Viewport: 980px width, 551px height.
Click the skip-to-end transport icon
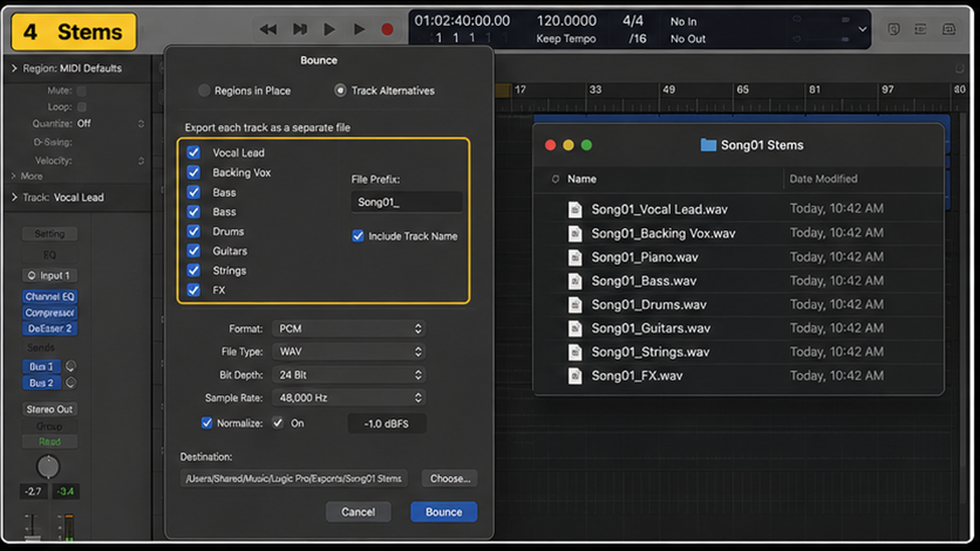click(x=300, y=30)
